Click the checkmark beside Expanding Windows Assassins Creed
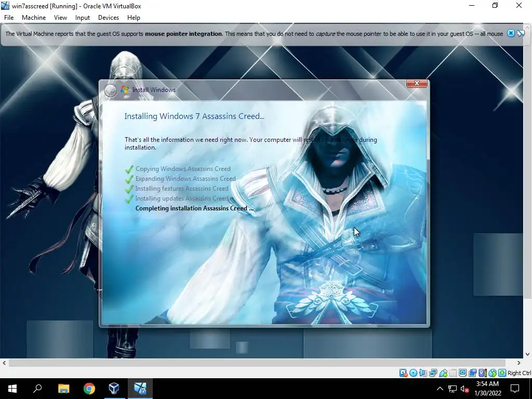 coord(129,179)
